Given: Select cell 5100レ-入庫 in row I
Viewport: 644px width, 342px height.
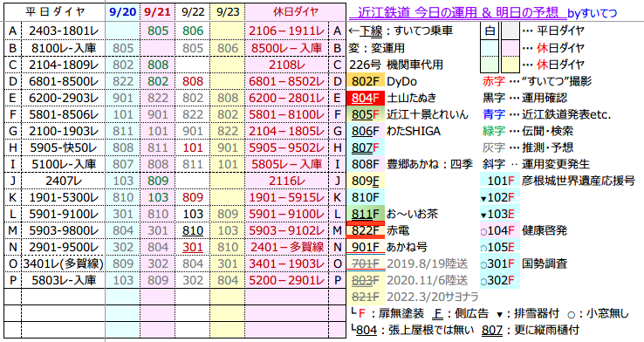Looking at the screenshot, I should tap(64, 164).
